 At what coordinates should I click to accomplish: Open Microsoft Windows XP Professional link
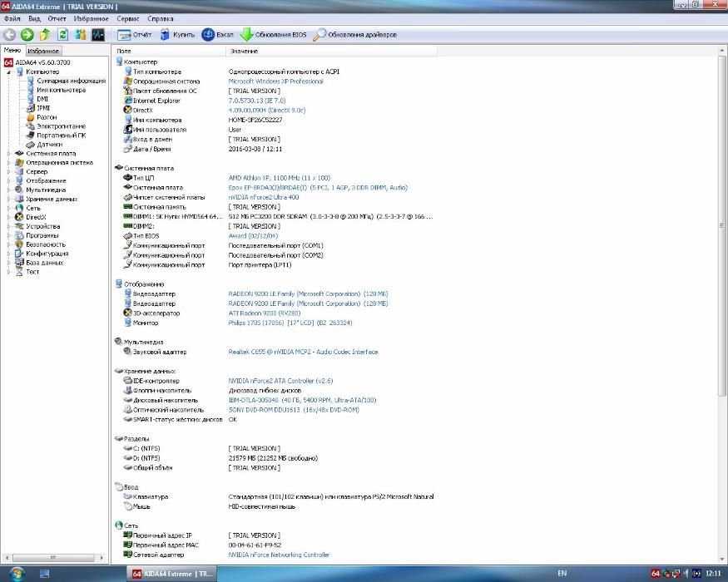tap(275, 81)
